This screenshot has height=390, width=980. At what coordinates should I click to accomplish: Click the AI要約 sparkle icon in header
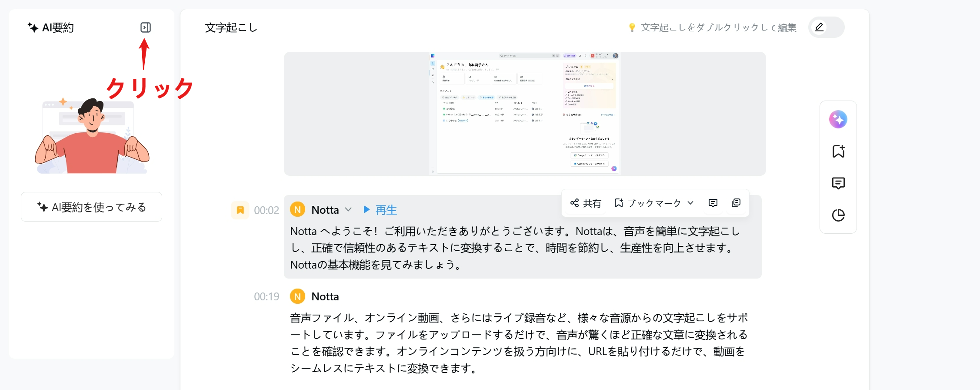pyautogui.click(x=33, y=27)
